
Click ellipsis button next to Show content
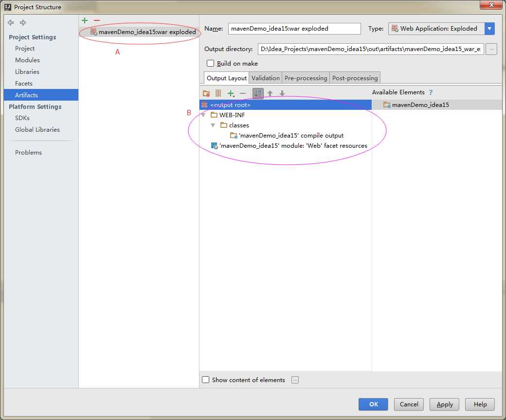click(x=295, y=380)
